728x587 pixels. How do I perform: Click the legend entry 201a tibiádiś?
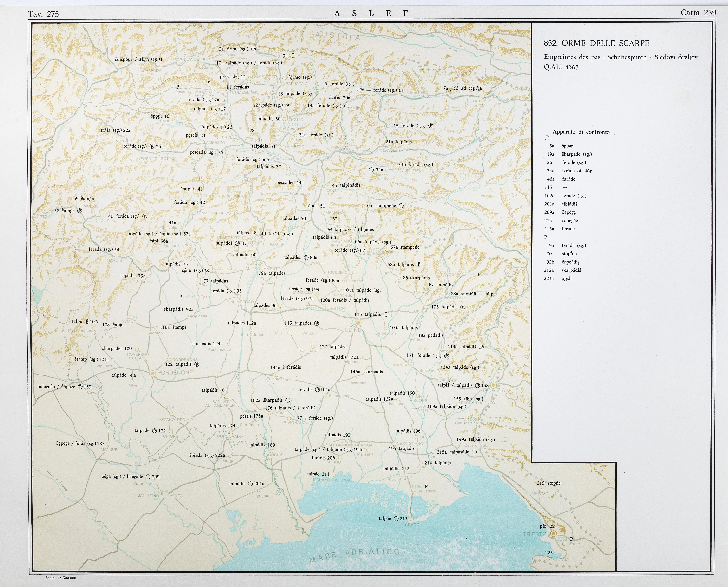tap(561, 204)
